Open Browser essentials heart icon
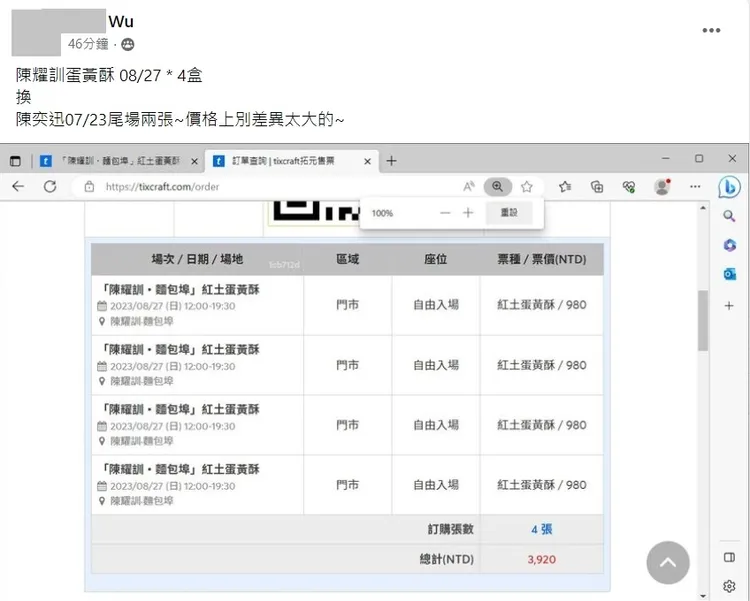This screenshot has height=601, width=750. coord(629,187)
